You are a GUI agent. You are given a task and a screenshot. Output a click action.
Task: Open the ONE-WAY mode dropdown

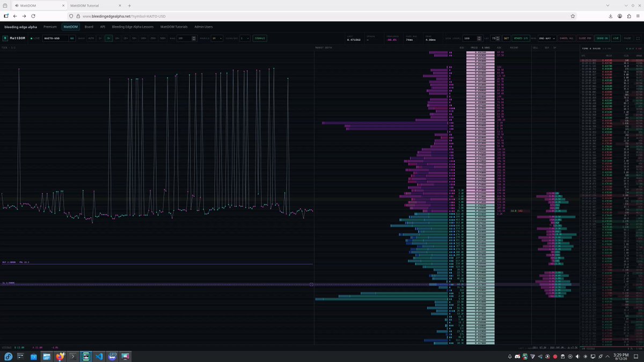tap(546, 38)
